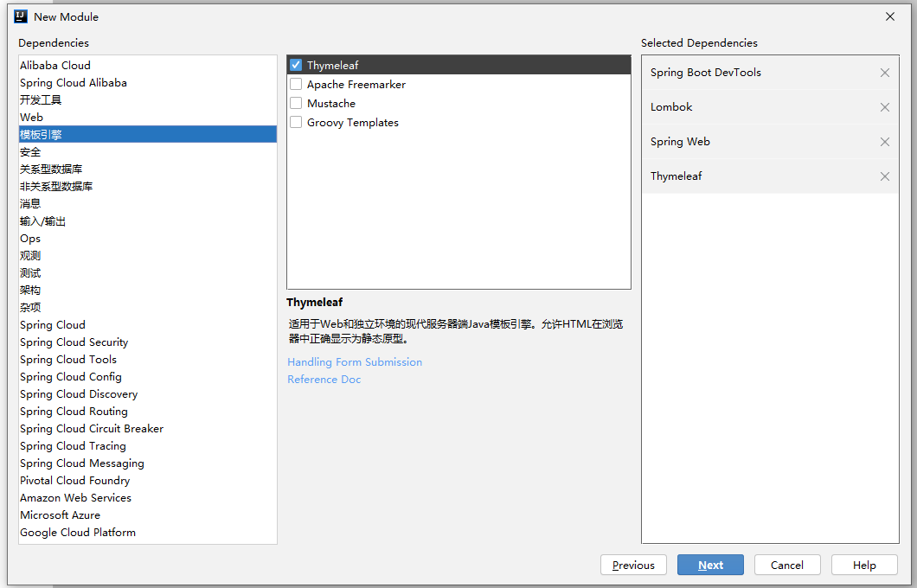Open the Spring Cloud Alibaba category
Viewport: 917px width, 588px height.
(x=148, y=82)
